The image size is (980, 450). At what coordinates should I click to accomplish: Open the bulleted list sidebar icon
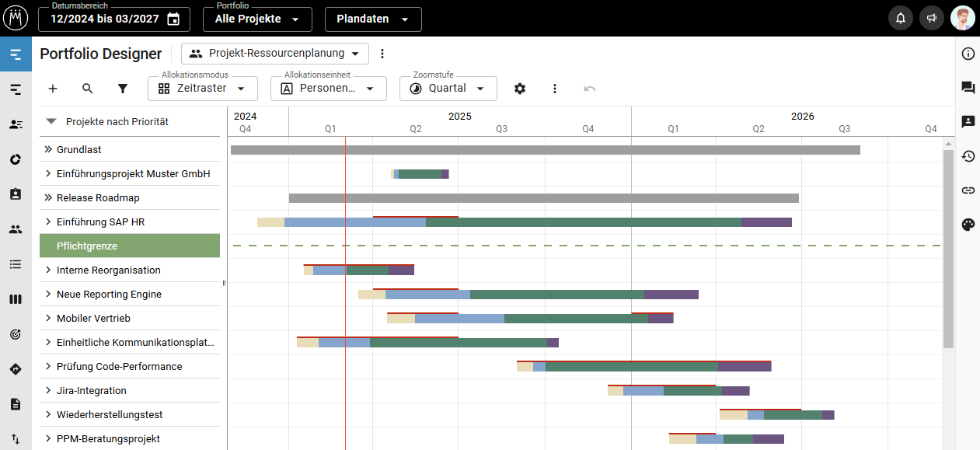[16, 264]
